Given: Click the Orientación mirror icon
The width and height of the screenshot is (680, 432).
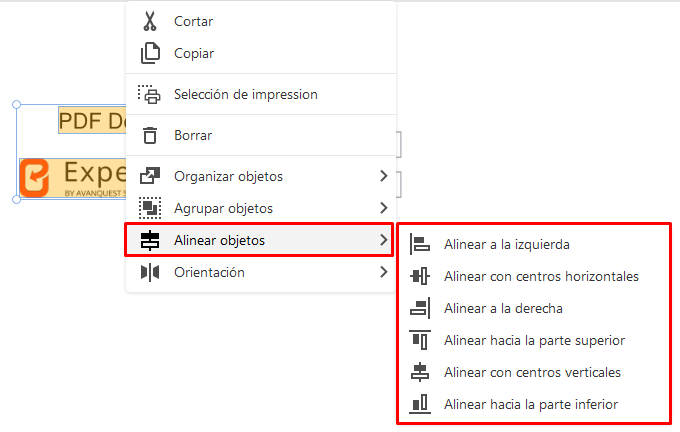Looking at the screenshot, I should point(150,272).
